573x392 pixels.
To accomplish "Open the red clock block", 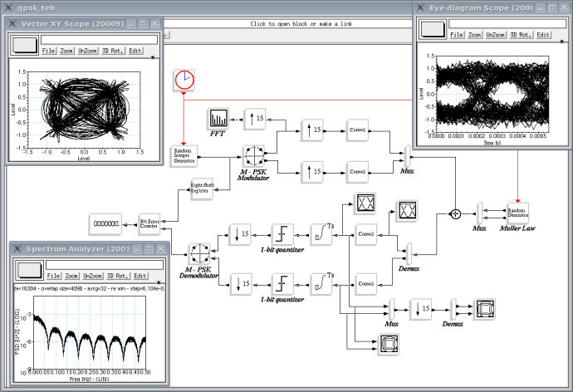I will point(184,80).
